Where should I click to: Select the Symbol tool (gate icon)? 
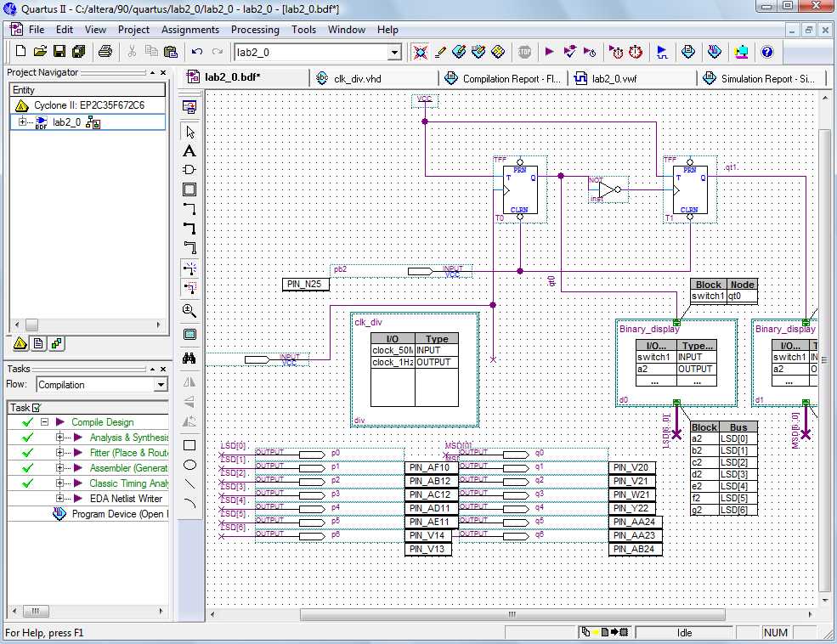pyautogui.click(x=189, y=170)
